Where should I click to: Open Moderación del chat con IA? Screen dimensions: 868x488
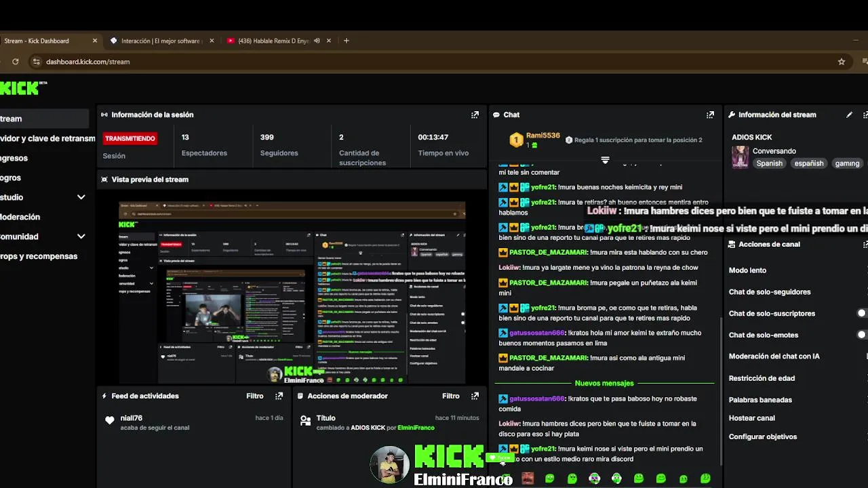pyautogui.click(x=774, y=357)
